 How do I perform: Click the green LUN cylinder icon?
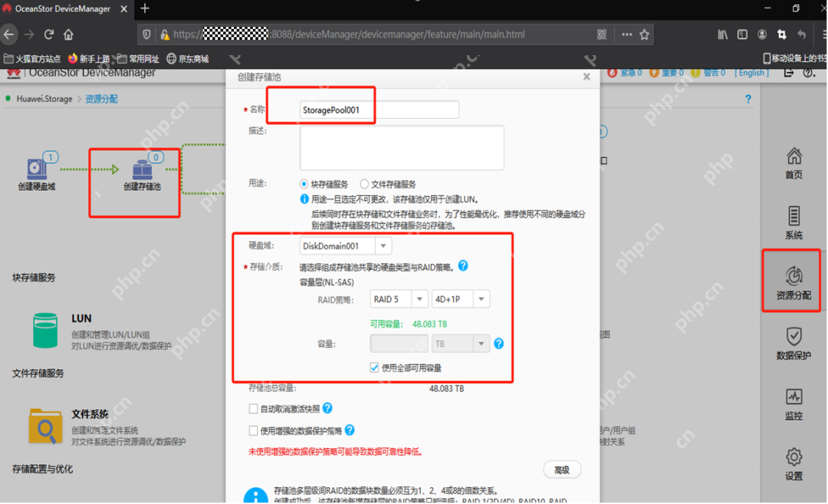click(46, 330)
